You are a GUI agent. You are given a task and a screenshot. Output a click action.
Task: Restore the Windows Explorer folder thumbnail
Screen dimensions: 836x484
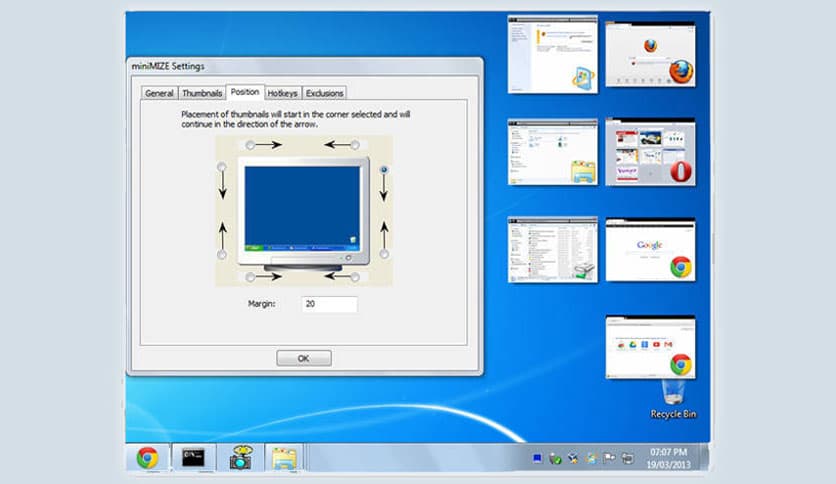(x=553, y=152)
